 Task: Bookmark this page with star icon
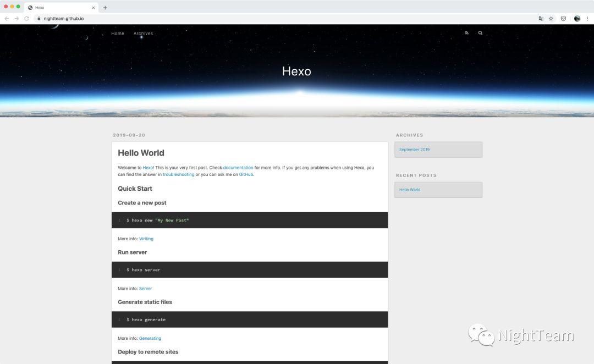(x=551, y=19)
